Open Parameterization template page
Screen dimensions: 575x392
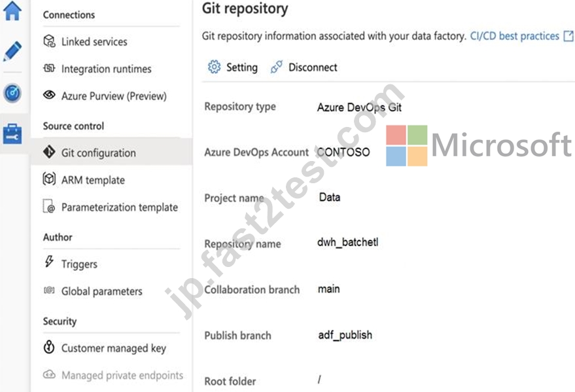pyautogui.click(x=120, y=207)
